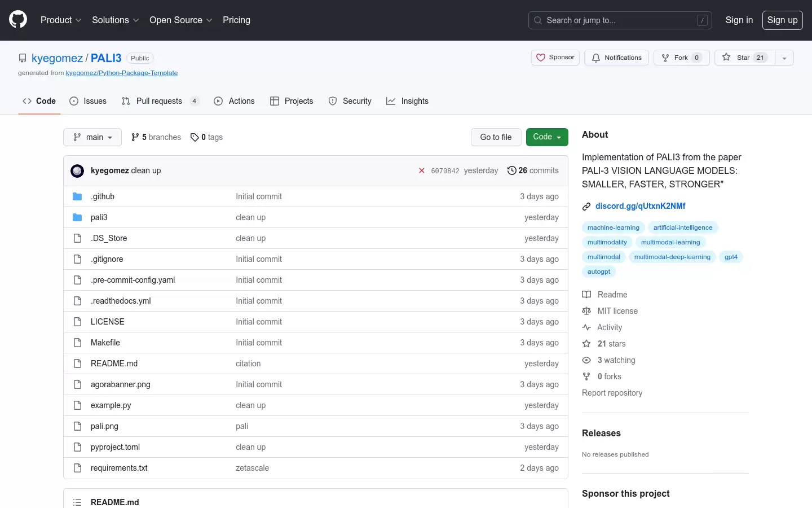
Task: Open the green Code dropdown
Action: coord(547,137)
